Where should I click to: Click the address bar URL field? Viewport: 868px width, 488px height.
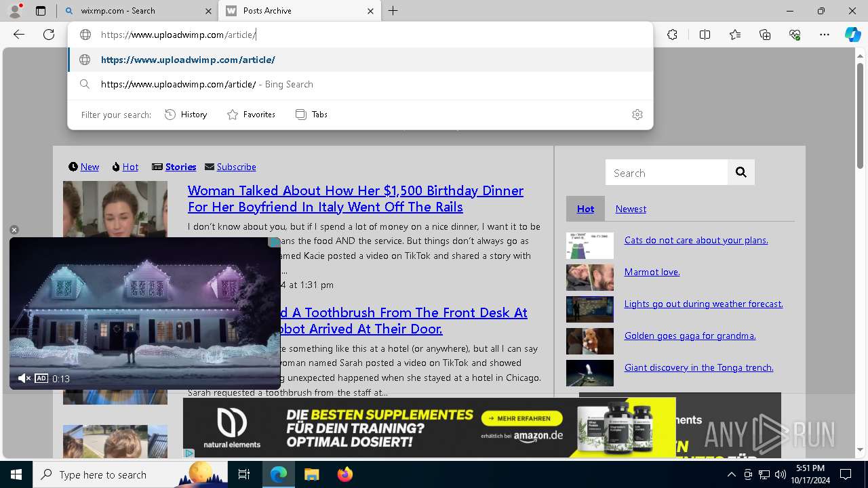pos(360,35)
